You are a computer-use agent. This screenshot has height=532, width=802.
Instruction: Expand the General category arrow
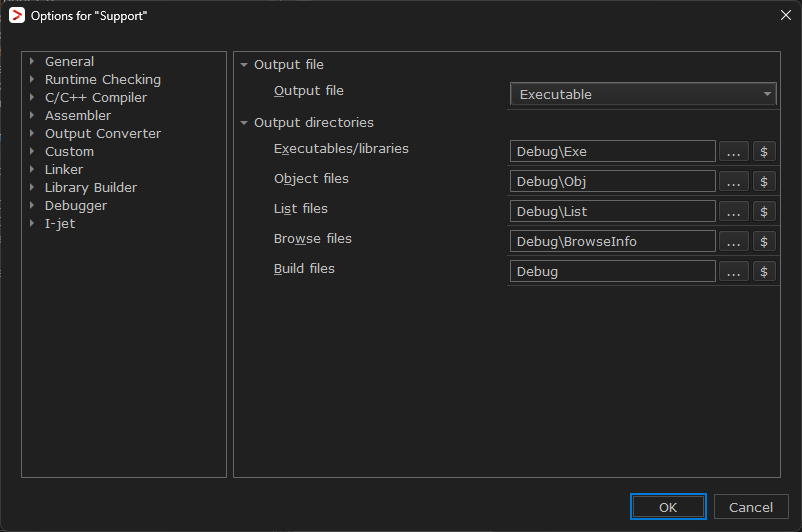tap(32, 61)
